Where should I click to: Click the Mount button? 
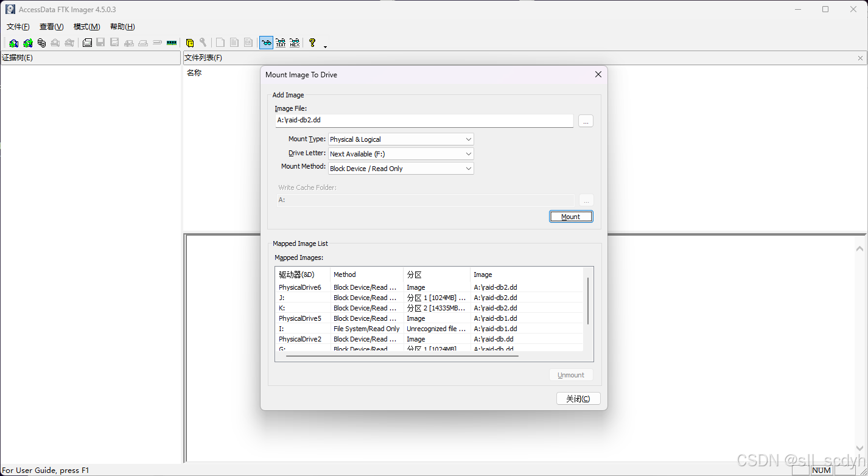coord(571,217)
